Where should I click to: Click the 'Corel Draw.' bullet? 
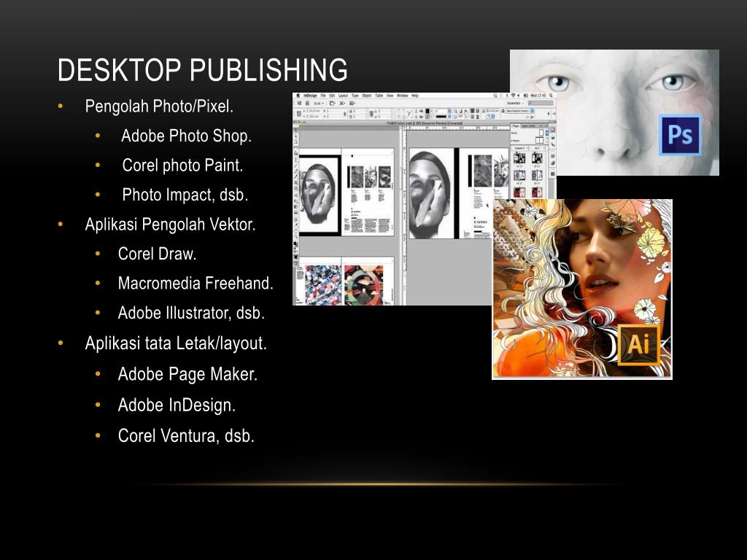pos(158,254)
